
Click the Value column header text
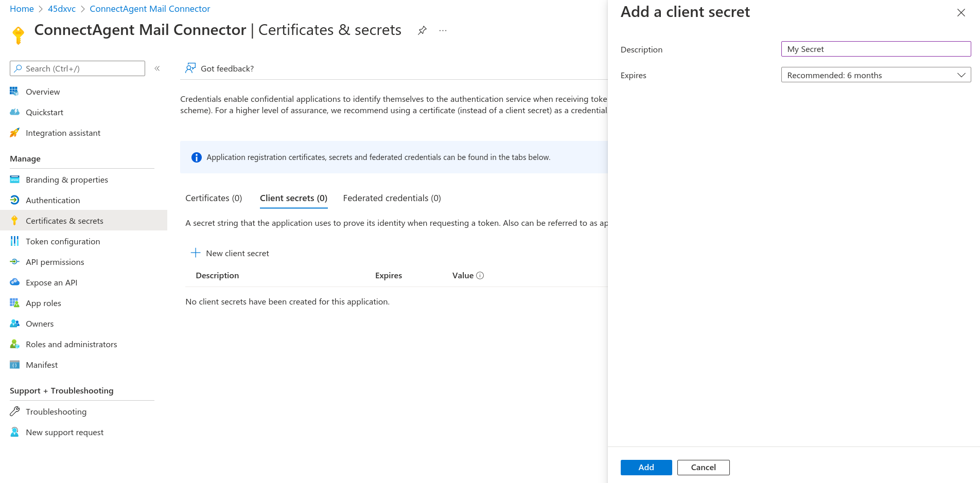pyautogui.click(x=463, y=275)
